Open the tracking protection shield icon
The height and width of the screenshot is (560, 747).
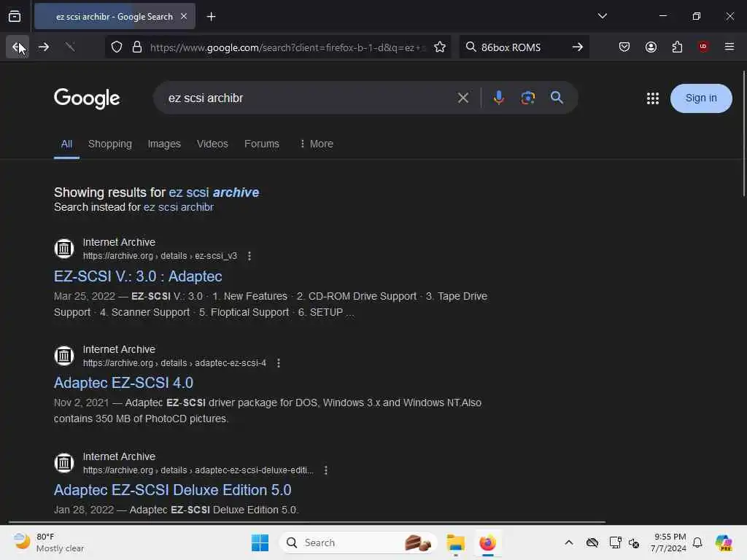117,47
